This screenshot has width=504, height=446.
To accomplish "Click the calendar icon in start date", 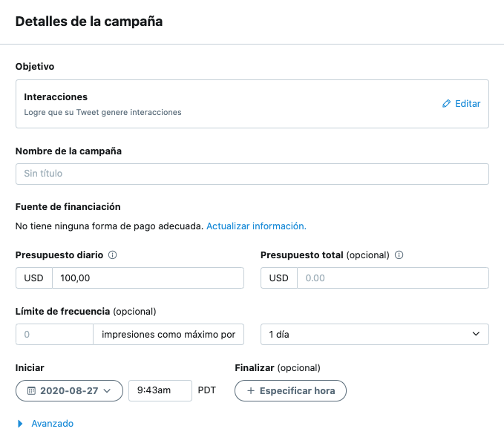I will click(x=31, y=390).
